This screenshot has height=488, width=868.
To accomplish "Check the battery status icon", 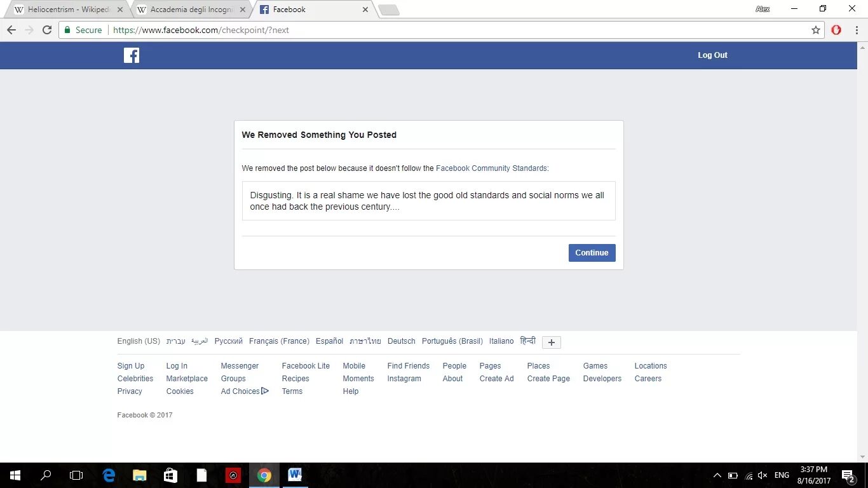I will 733,475.
